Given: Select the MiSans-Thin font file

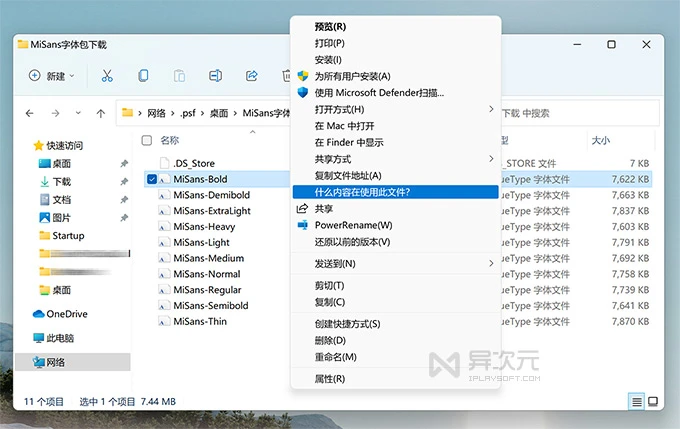Looking at the screenshot, I should pos(200,321).
